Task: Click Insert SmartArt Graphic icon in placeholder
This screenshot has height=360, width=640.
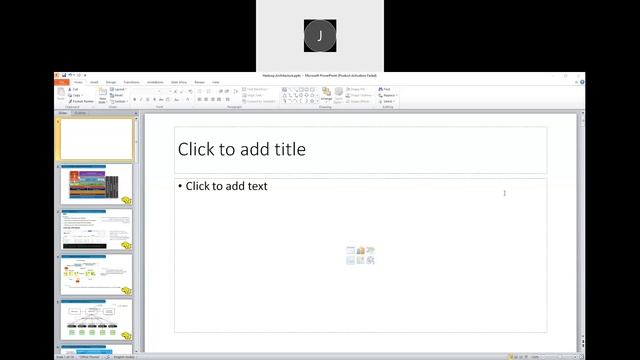Action: pos(370,250)
